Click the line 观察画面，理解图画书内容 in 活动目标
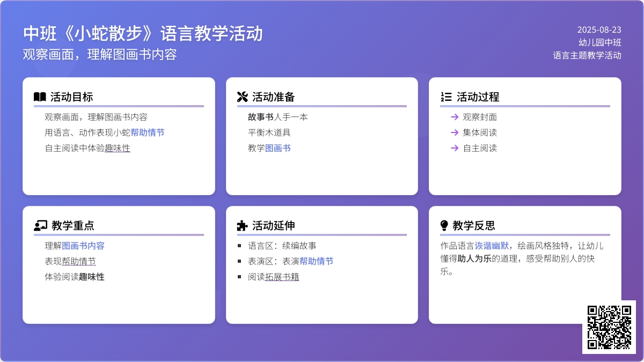644x362 pixels. (96, 117)
